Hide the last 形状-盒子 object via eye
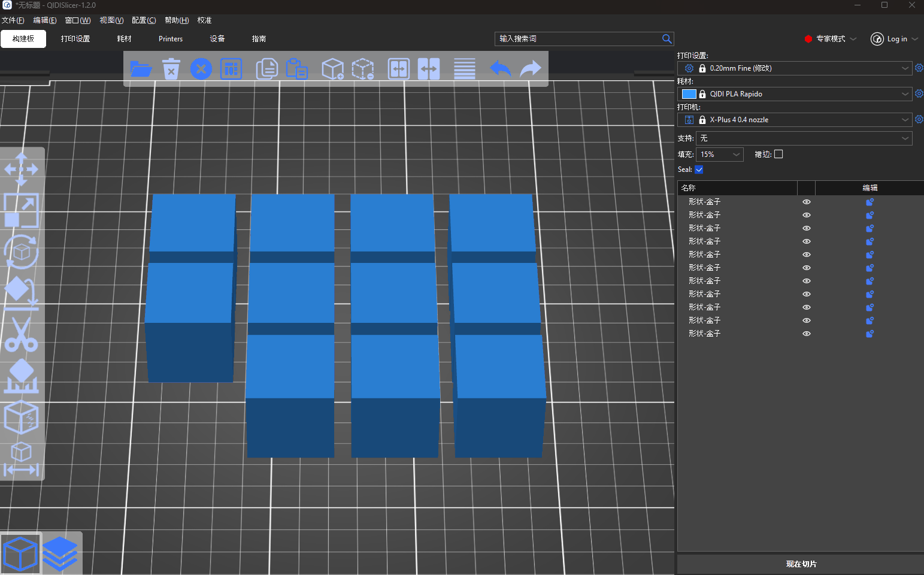924x575 pixels. point(807,334)
